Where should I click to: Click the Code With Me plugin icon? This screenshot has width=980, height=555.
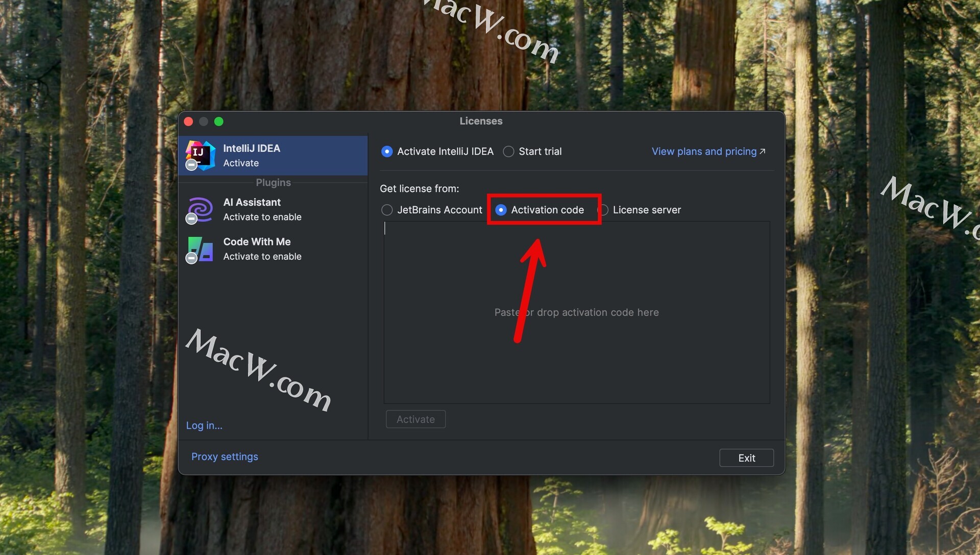200,249
